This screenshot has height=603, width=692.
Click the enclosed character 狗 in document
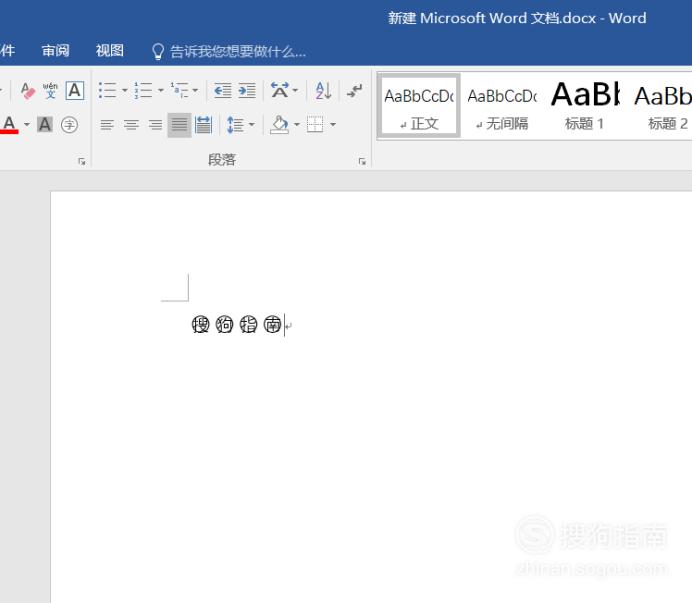(x=224, y=324)
